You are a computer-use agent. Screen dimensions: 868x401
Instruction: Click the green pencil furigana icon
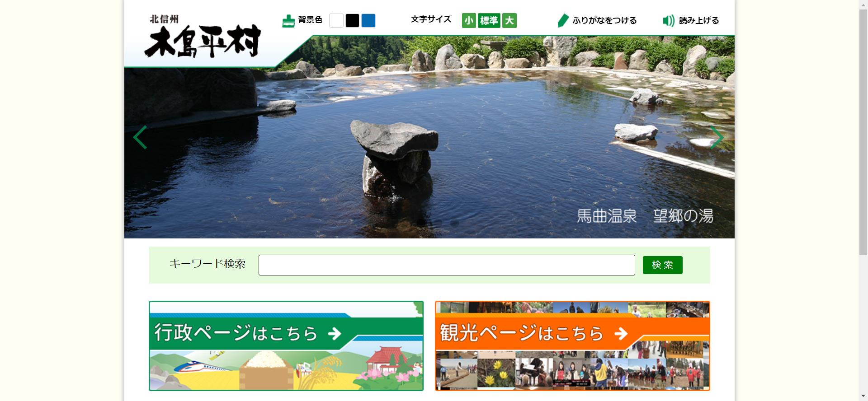pyautogui.click(x=563, y=20)
